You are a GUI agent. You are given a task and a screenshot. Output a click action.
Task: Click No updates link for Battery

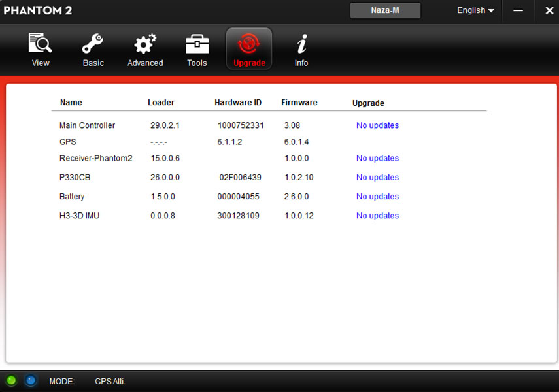point(377,197)
